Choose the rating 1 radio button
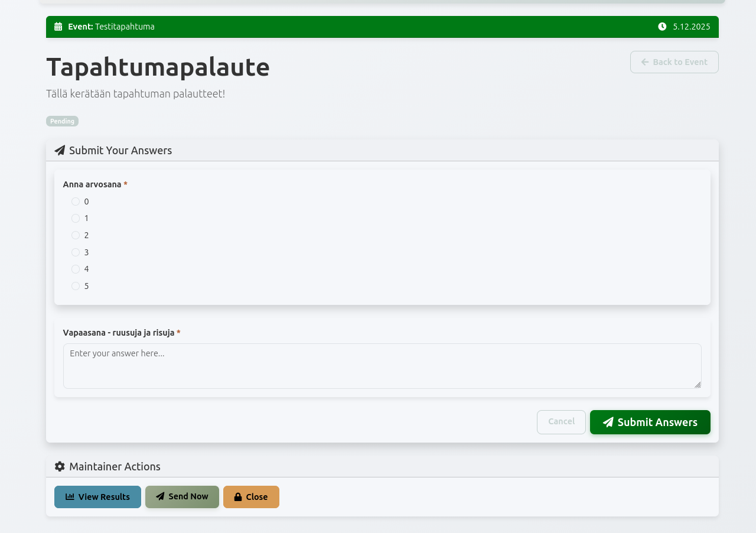 pyautogui.click(x=76, y=218)
